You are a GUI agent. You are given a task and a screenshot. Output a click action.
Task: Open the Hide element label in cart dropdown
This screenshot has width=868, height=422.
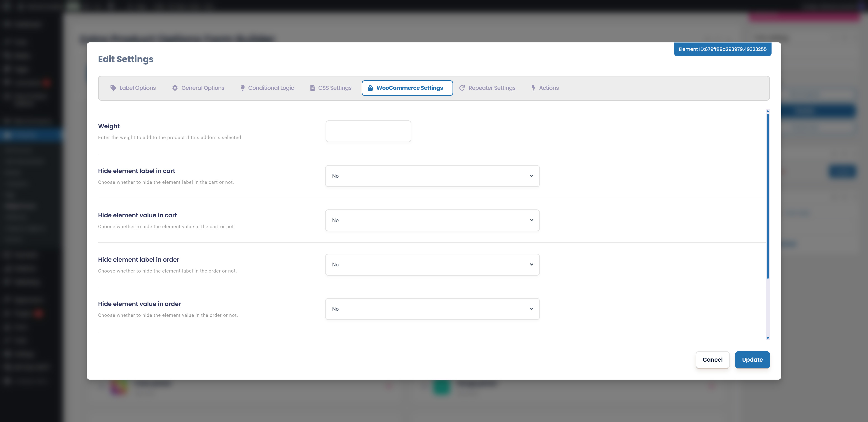[x=432, y=176]
